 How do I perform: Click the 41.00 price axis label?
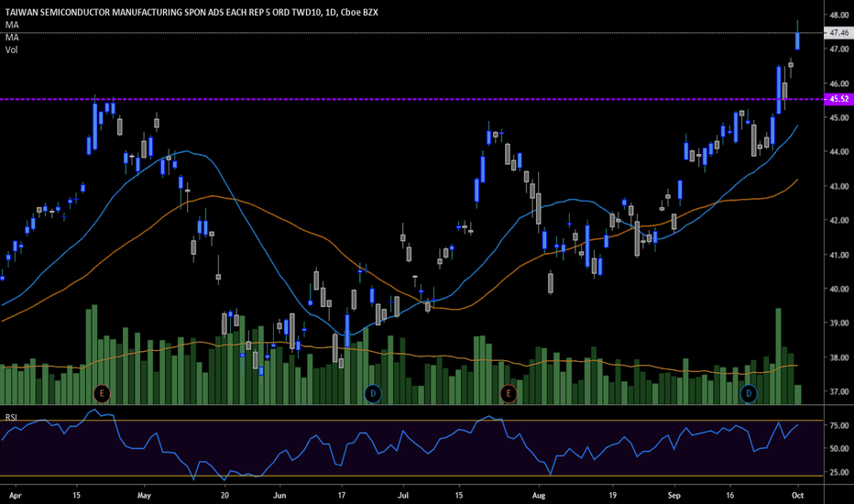(838, 255)
